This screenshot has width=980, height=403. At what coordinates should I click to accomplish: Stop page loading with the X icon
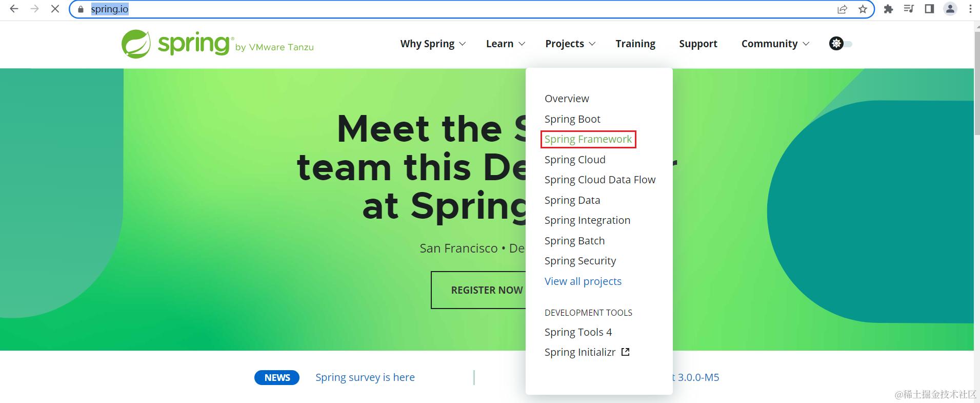point(55,9)
